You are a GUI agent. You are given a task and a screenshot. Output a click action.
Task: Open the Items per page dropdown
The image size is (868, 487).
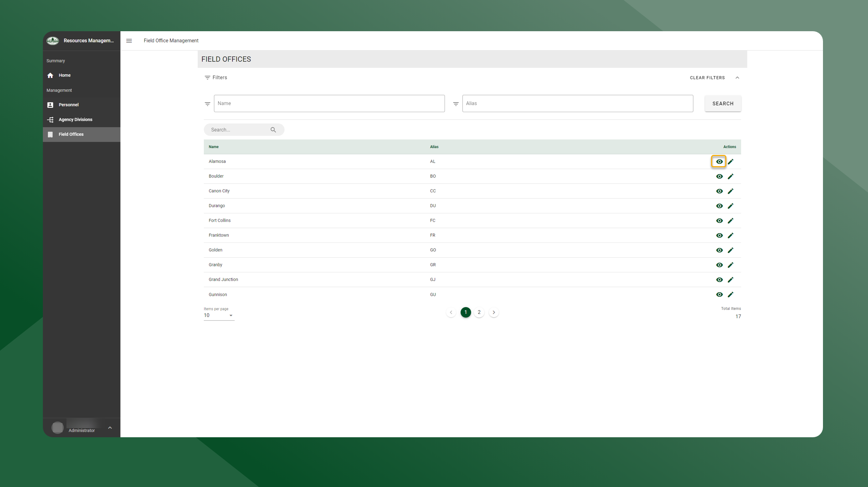click(219, 315)
